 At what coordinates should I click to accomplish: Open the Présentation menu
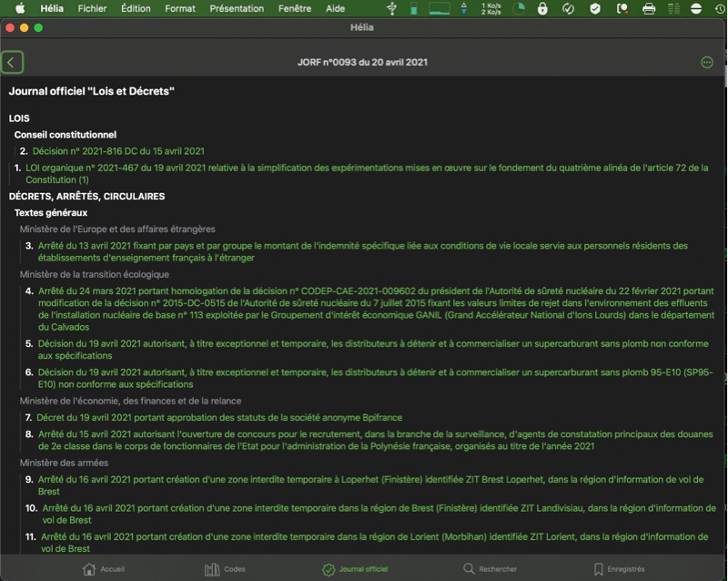(237, 8)
